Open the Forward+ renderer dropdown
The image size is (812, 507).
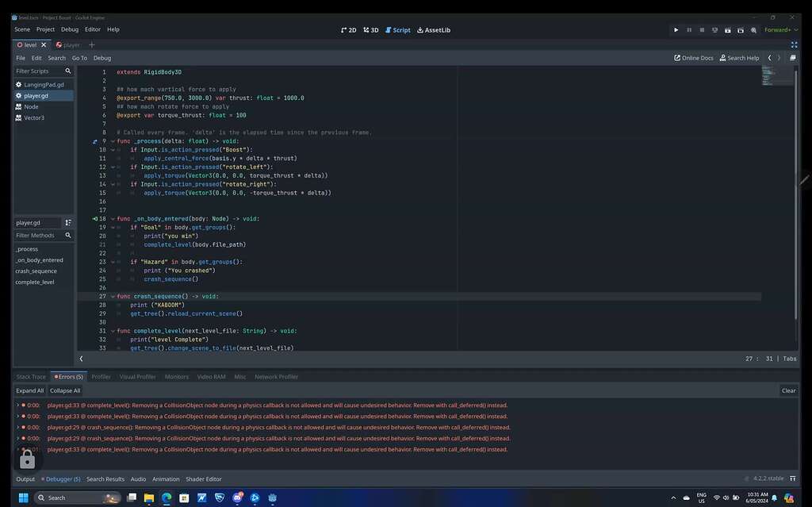(780, 29)
